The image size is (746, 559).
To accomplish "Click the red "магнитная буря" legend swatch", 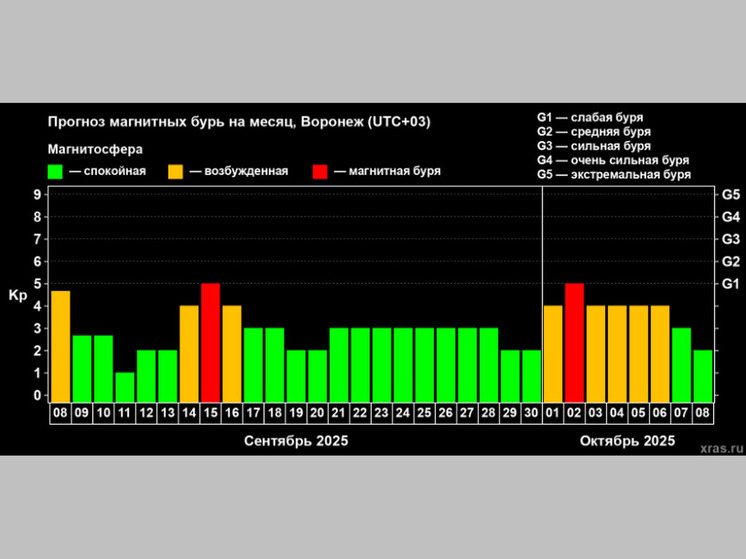I will tap(321, 171).
